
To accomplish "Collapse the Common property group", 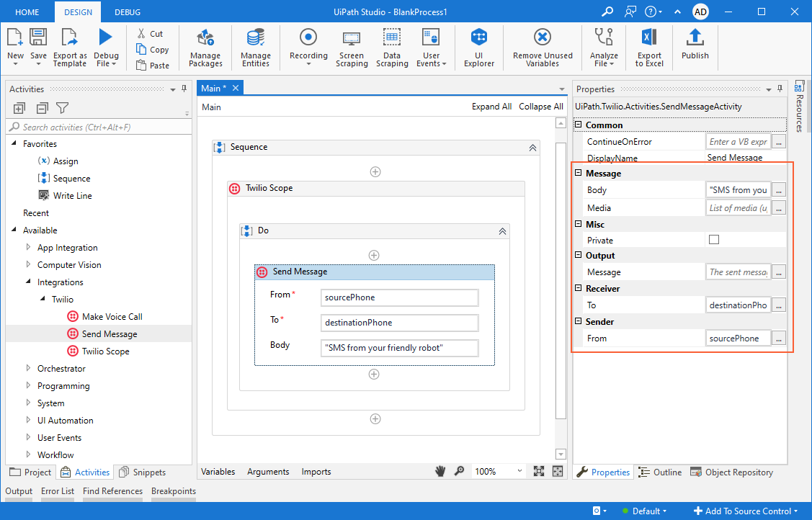I will (x=579, y=125).
